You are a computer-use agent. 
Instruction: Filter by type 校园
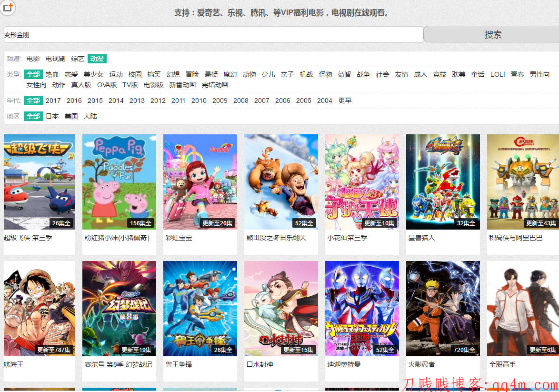tap(135, 74)
